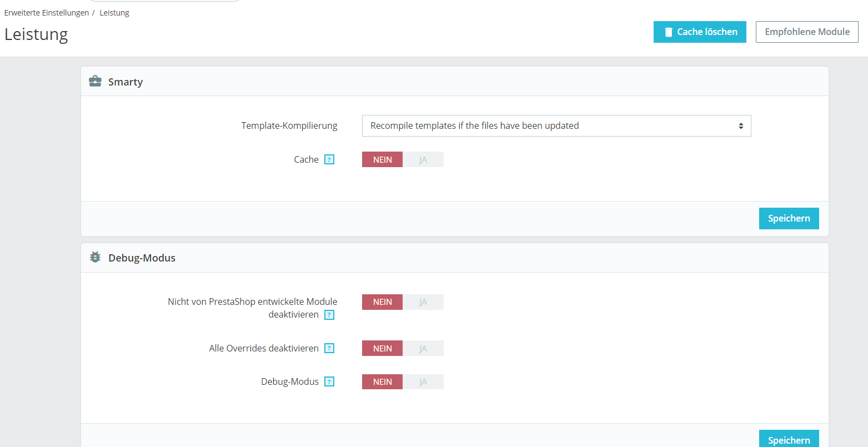The image size is (868, 447).
Task: Show help for non-PrestaShop modules option
Action: (329, 315)
